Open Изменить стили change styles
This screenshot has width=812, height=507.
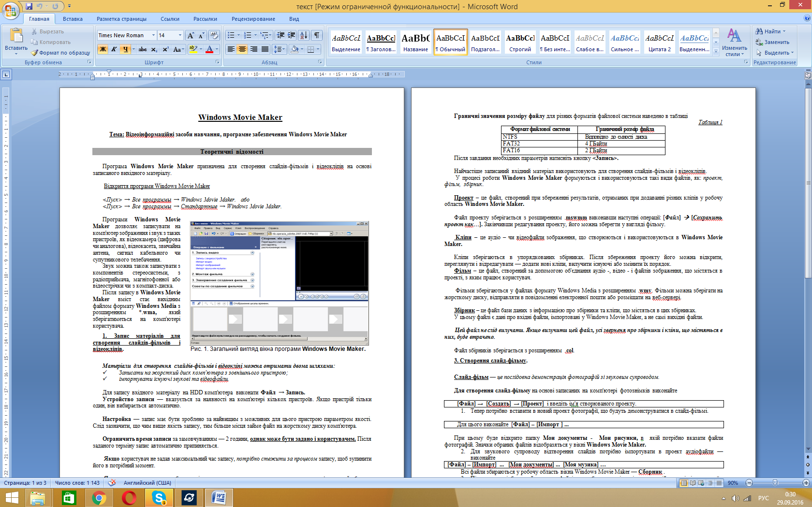tap(734, 43)
